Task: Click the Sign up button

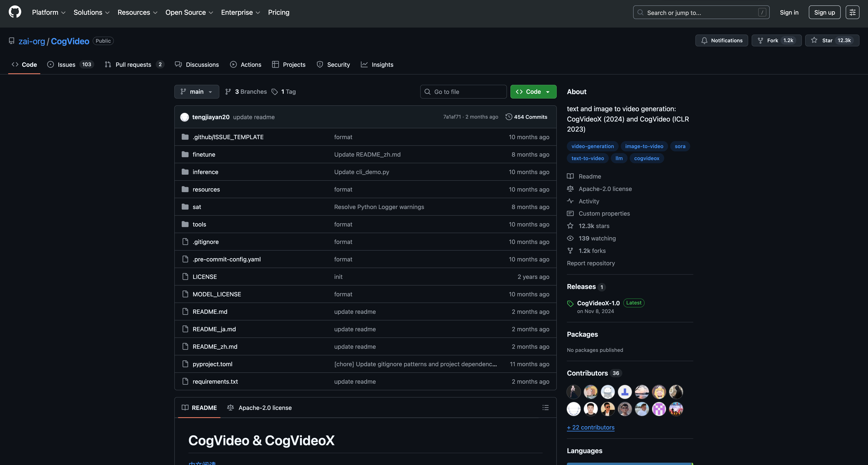Action: 824,12
